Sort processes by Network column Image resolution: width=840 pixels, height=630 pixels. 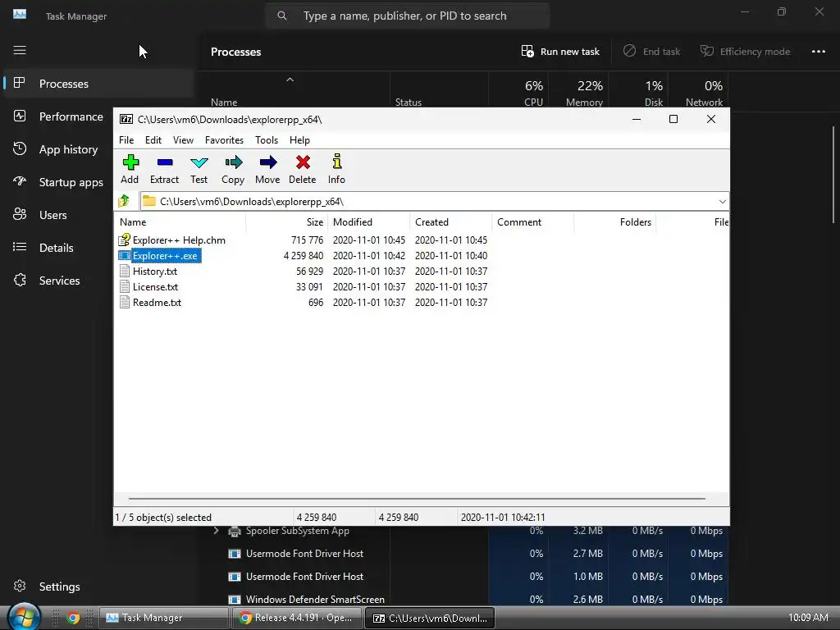click(x=699, y=92)
